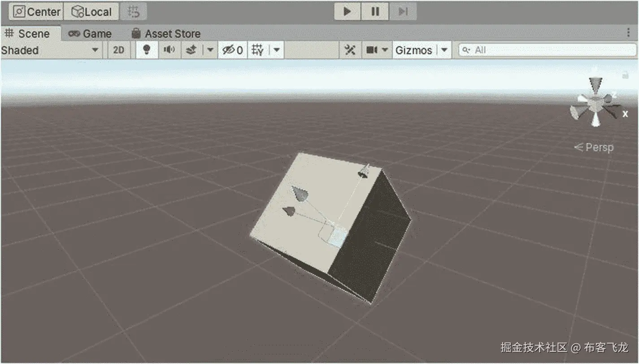Viewport: 639px width, 364px height.
Task: Open the Shaded draw mode dropdown
Action: click(49, 50)
